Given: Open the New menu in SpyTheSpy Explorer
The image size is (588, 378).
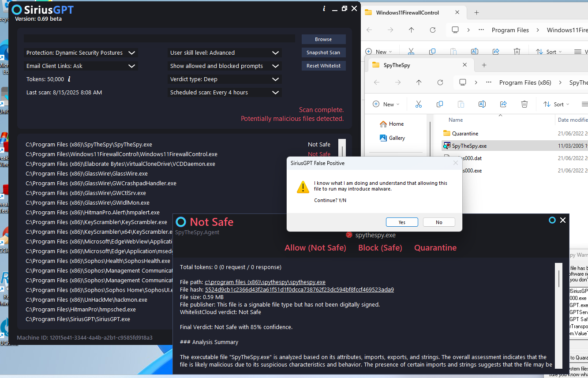Looking at the screenshot, I should pos(386,105).
